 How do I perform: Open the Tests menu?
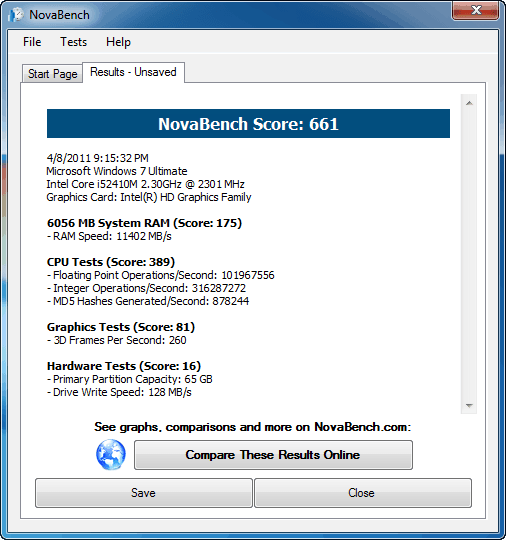point(73,42)
